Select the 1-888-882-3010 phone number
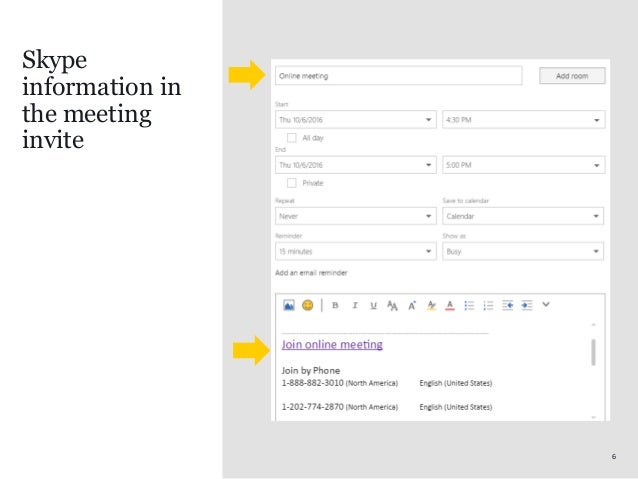Viewport: 638px width, 479px height. (312, 383)
